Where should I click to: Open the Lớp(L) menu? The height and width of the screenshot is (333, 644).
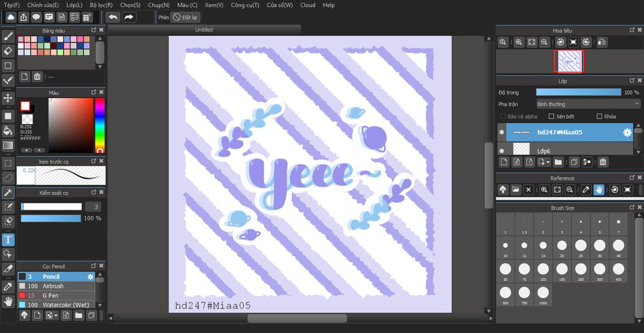[74, 5]
